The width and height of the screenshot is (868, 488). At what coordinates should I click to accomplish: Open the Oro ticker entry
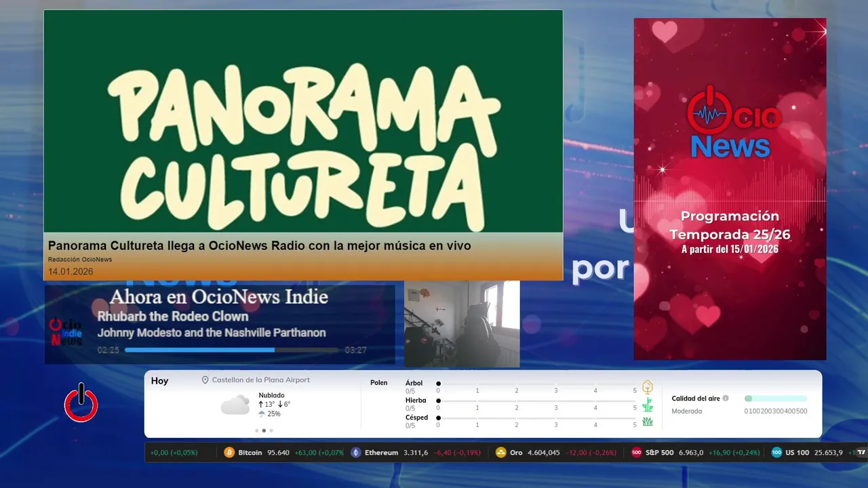[557, 453]
